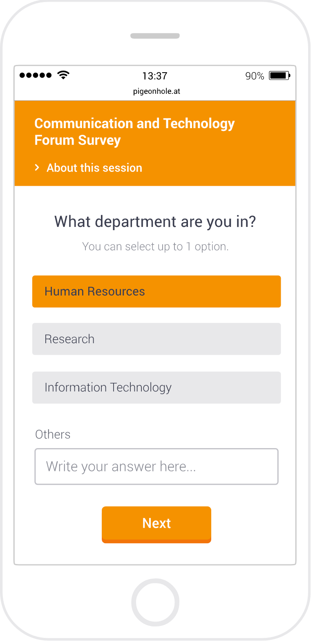Click the What department are you in heading

[155, 222]
